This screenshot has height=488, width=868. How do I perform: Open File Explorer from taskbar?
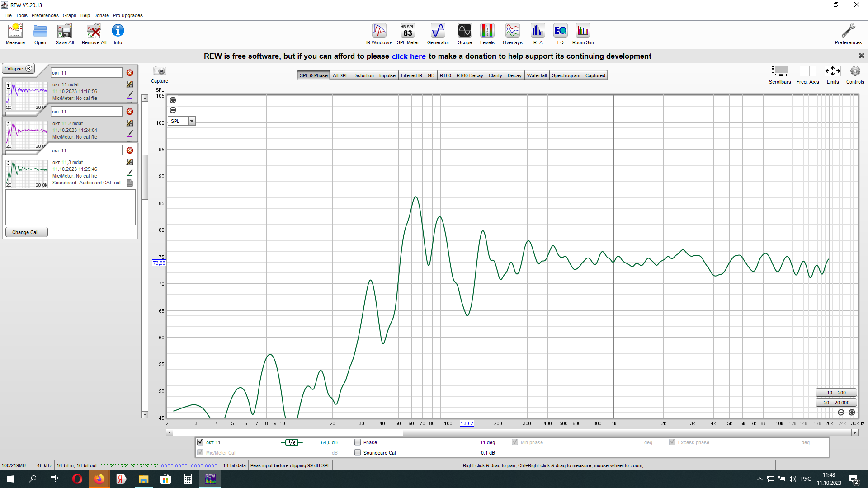click(x=143, y=479)
